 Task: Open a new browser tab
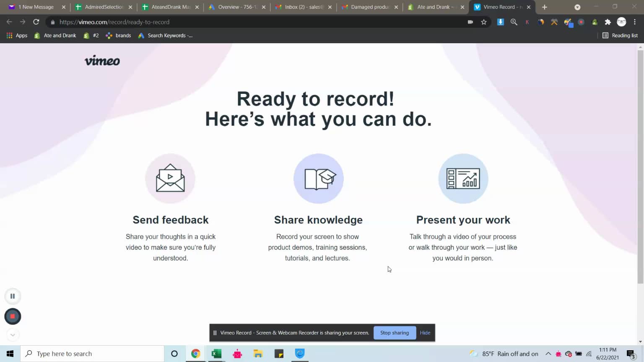point(545,7)
